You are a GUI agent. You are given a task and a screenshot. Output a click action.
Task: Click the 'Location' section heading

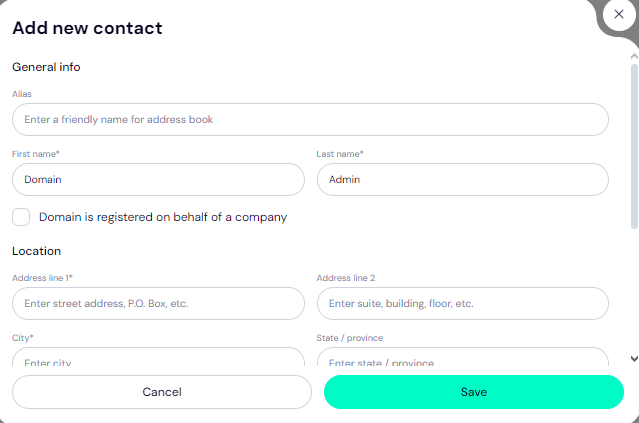(36, 251)
